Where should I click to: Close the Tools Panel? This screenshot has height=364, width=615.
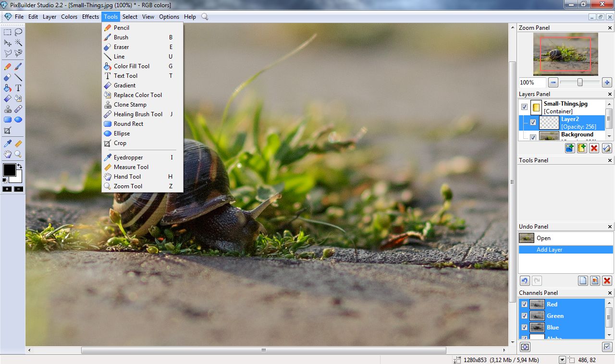point(610,160)
